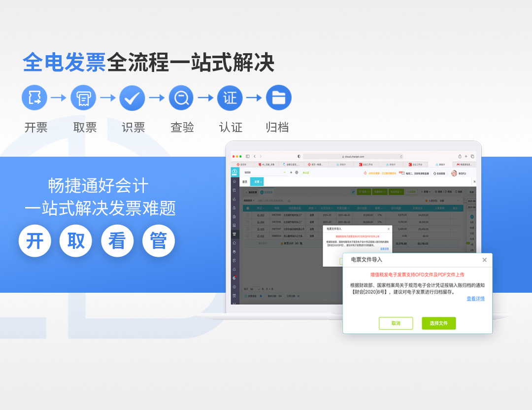Click the white 看 circle badge
The image size is (532, 410).
click(117, 240)
